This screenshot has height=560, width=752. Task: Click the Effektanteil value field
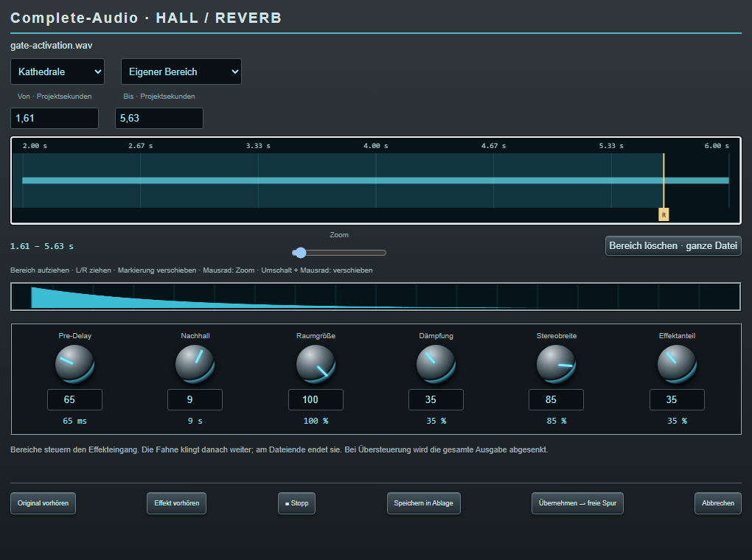pyautogui.click(x=678, y=399)
